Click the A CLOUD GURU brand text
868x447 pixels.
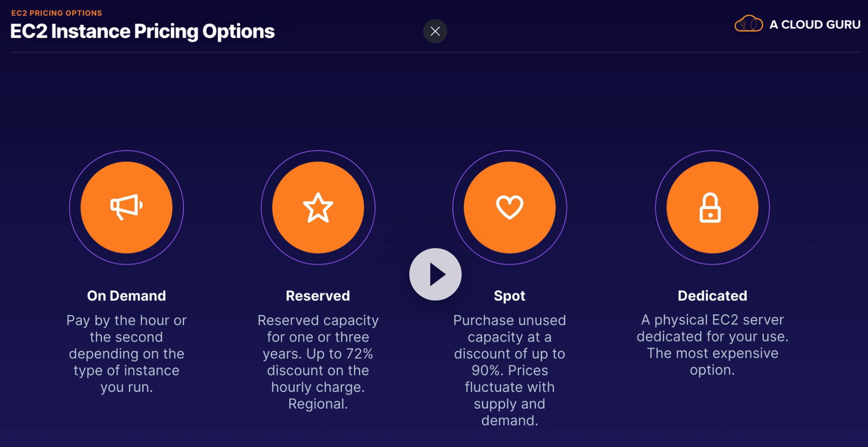815,25
